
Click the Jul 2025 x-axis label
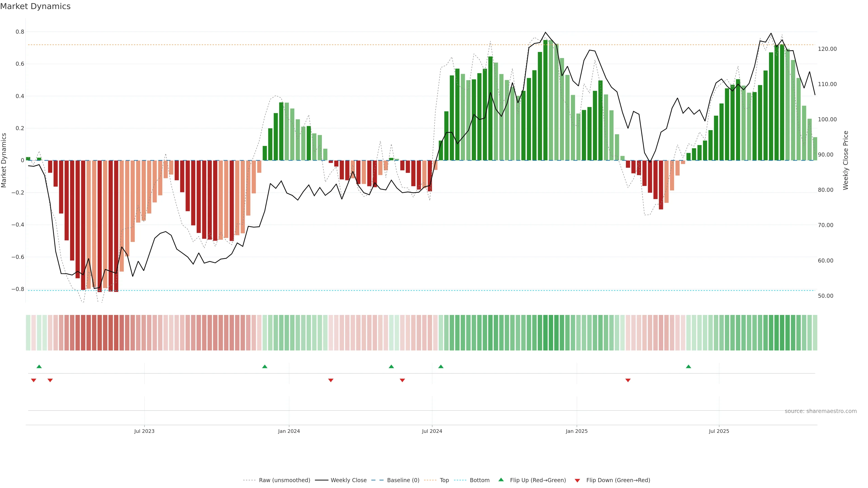[719, 431]
